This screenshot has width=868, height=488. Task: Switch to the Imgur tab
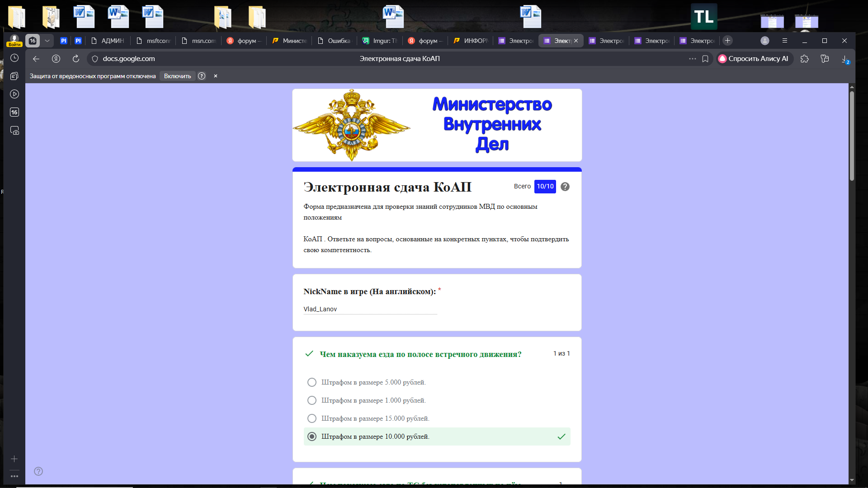click(x=380, y=41)
